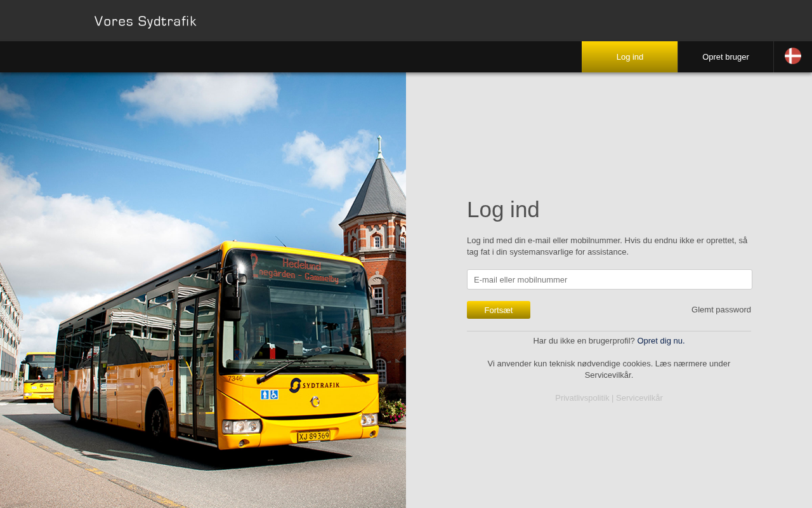This screenshot has height=508, width=812.
Task: Follow the Opret dig nu link
Action: click(x=661, y=341)
